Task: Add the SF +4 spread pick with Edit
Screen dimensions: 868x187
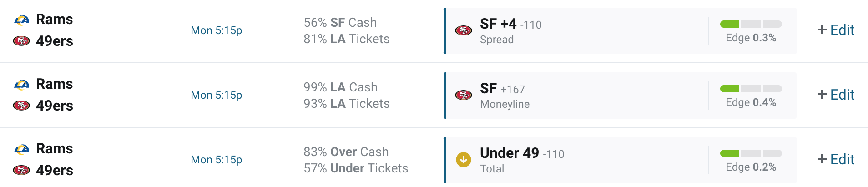Action: (x=836, y=30)
